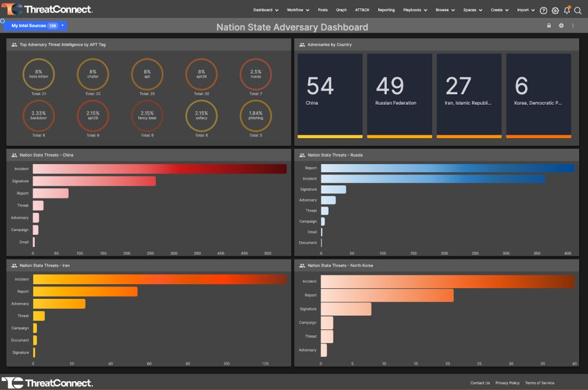Open the Privacy Policy link
Image resolution: width=588 pixels, height=390 pixels.
point(507,383)
